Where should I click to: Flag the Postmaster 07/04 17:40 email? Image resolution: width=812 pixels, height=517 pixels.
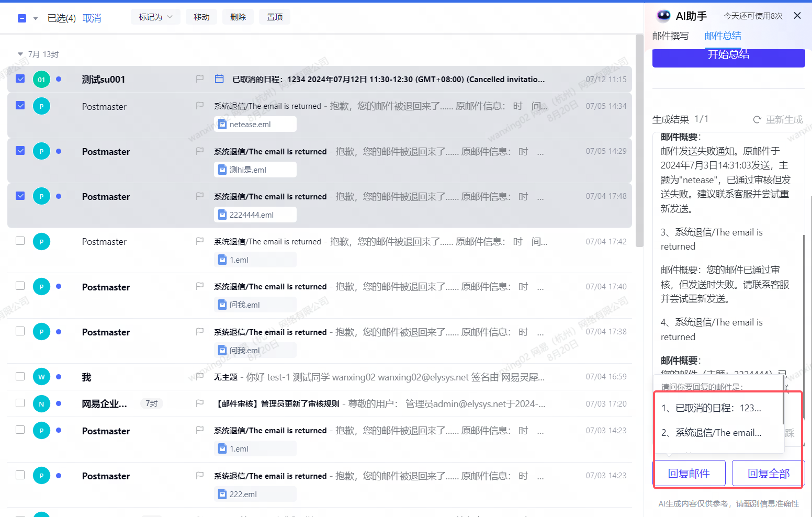point(200,286)
